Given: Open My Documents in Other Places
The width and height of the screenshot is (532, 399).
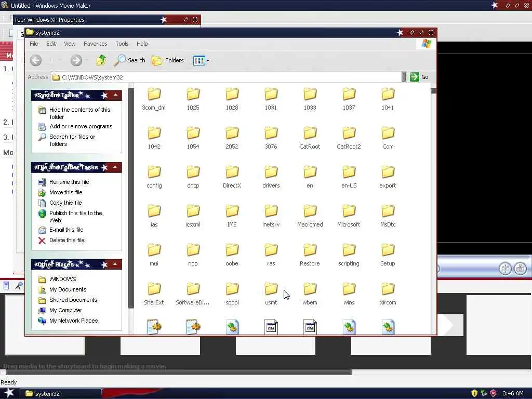Looking at the screenshot, I should point(68,290).
